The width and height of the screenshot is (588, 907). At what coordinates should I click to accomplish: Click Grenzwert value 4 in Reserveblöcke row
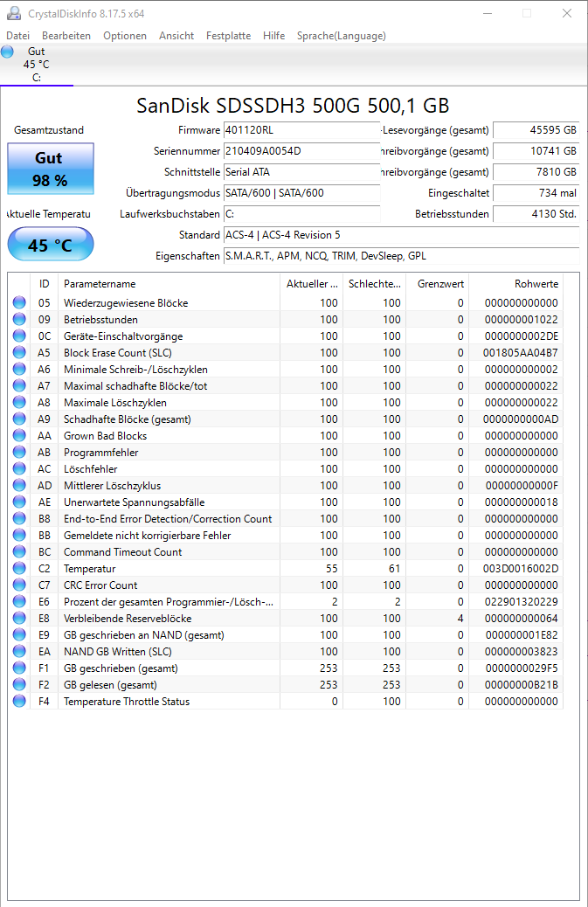[460, 619]
